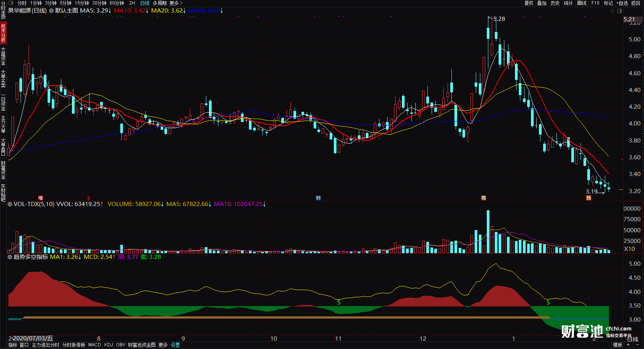Open the 预 forecast marker near the chart end
The width and height of the screenshot is (644, 349).
(x=588, y=198)
